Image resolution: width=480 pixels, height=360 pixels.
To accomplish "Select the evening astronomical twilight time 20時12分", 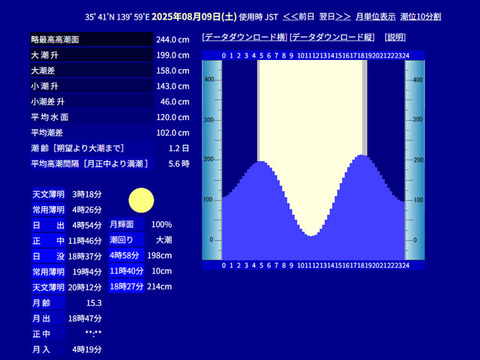I will coord(85,287).
